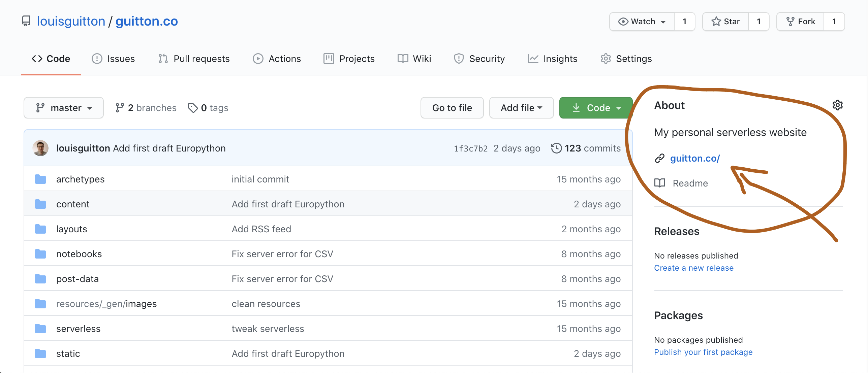Click louisguitton's profile avatar thumbnail
Screen dimensions: 868x373
coord(40,148)
